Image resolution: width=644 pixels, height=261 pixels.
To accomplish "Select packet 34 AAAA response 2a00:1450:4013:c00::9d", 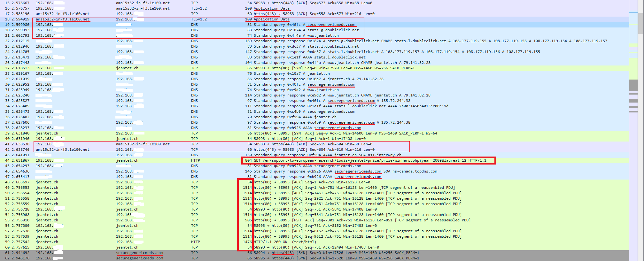I will [x=314, y=106].
